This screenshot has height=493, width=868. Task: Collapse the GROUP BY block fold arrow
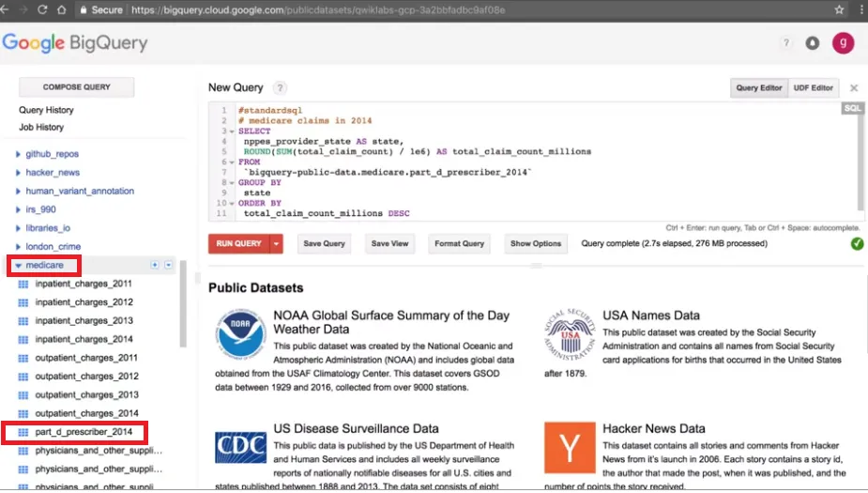tap(232, 183)
